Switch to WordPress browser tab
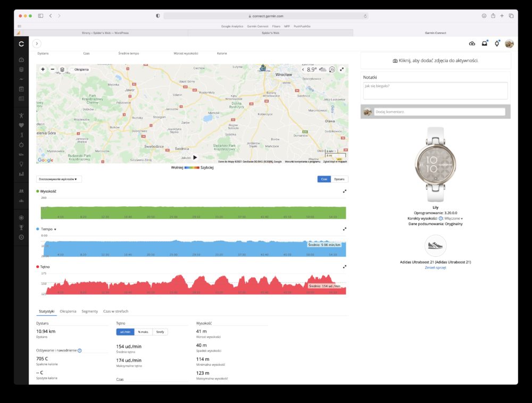 point(105,33)
